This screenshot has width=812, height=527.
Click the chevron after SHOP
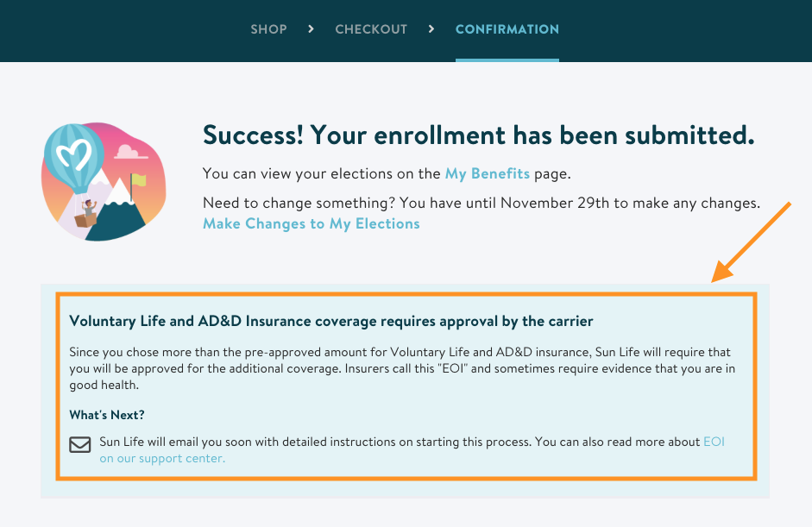point(311,29)
